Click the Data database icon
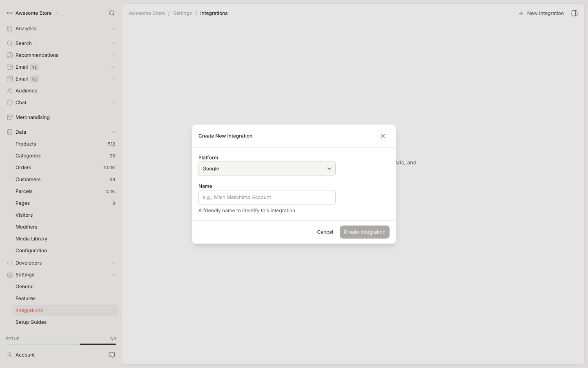The height and width of the screenshot is (368, 588). point(10,132)
